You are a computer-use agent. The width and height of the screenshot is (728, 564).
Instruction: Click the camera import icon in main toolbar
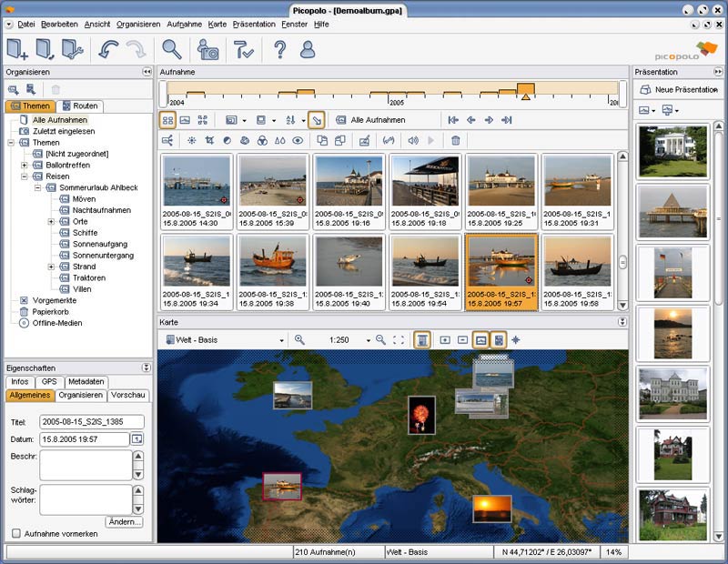pos(208,49)
